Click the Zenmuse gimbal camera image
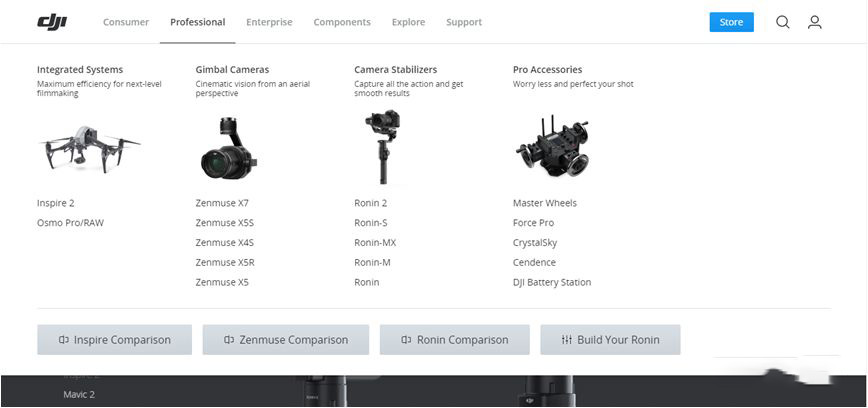Viewport: 868px width, 408px height. (228, 148)
